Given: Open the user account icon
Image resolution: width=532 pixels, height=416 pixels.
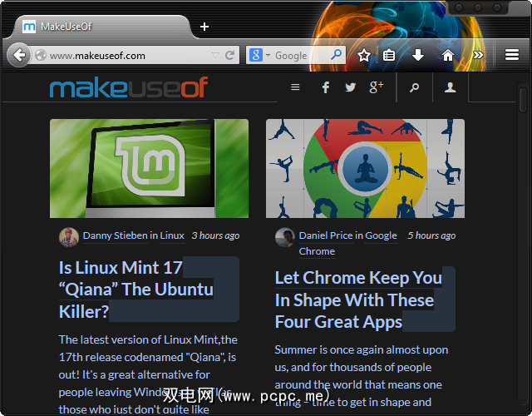Looking at the screenshot, I should 451,87.
